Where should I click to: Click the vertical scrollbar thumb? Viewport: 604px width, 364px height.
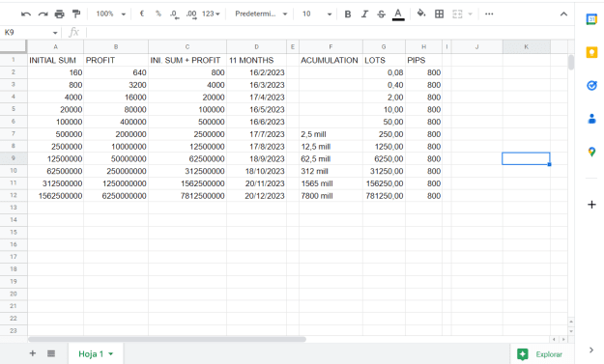571,63
